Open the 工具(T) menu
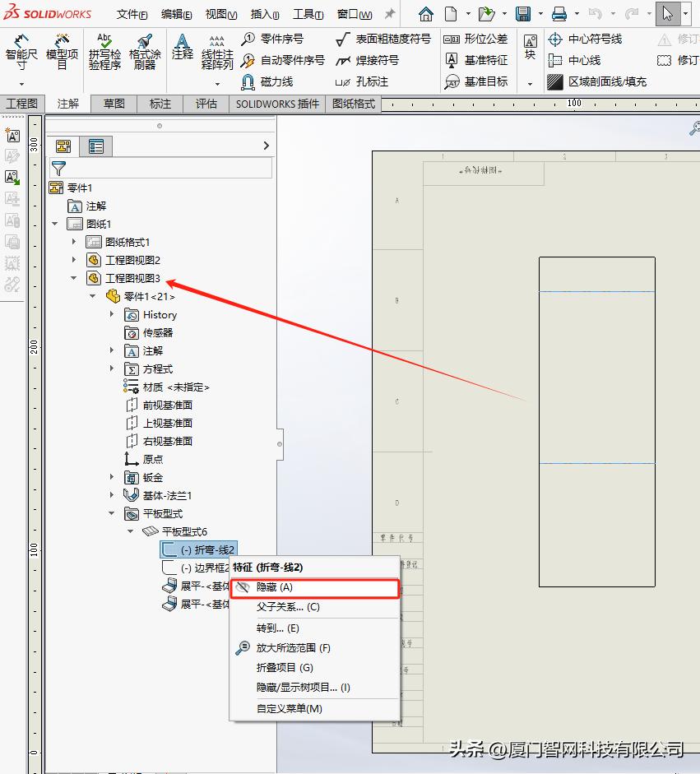The image size is (700, 774). [x=308, y=14]
